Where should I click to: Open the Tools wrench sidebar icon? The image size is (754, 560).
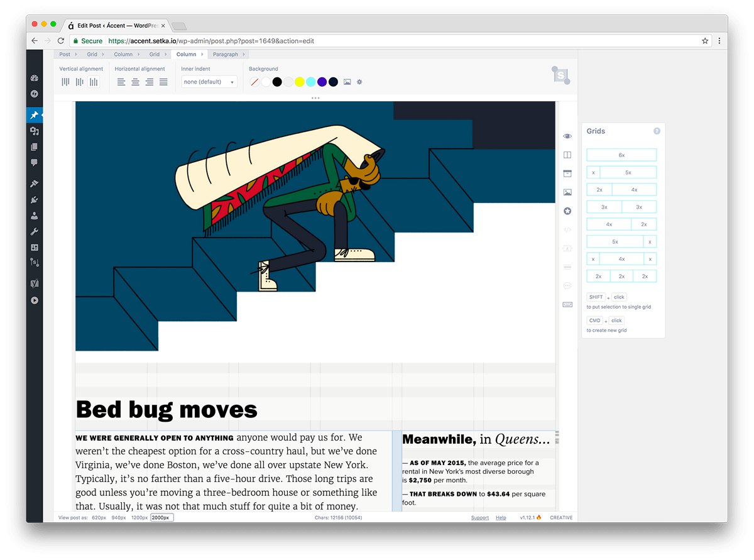[35, 231]
